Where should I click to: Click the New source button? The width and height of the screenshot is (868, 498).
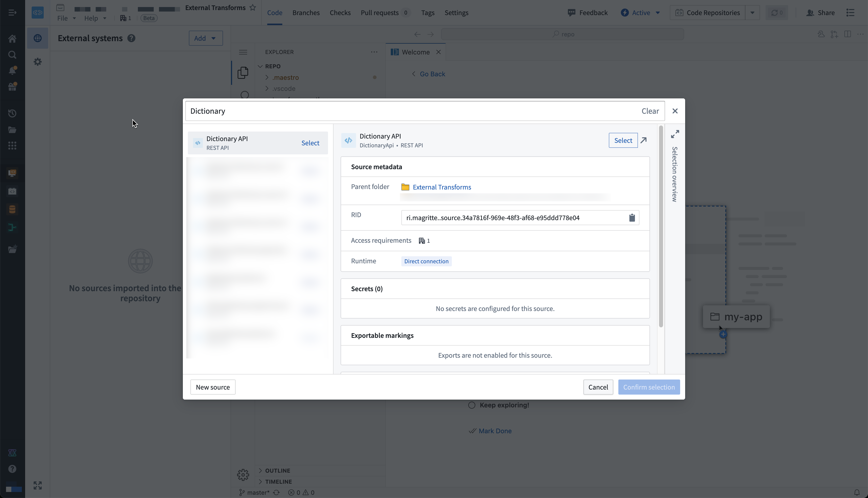212,387
